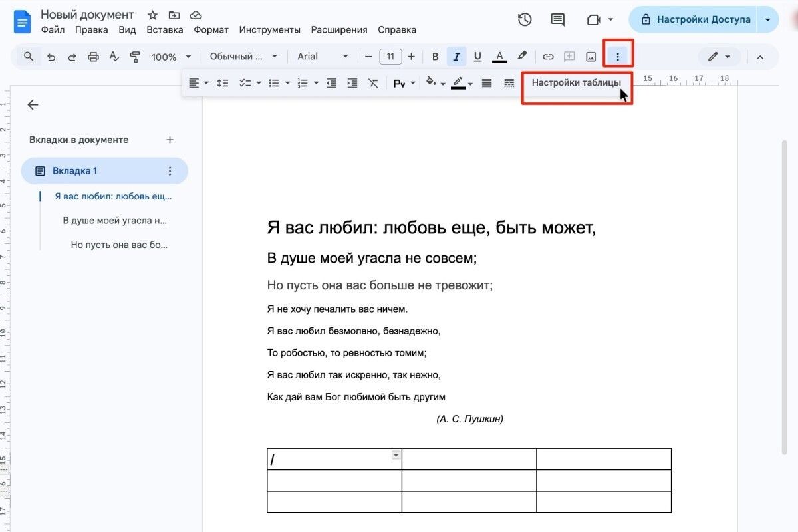The width and height of the screenshot is (798, 532).
Task: Decrease indent of the paragraph
Action: tap(331, 83)
